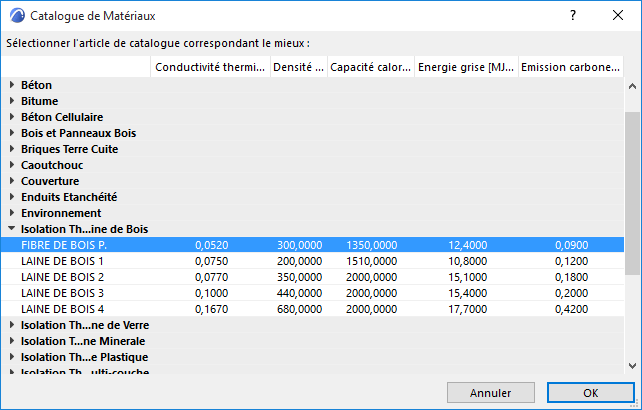The image size is (642, 410).
Task: Expand Isolation Th...ne de Verre group
Action: 12,325
